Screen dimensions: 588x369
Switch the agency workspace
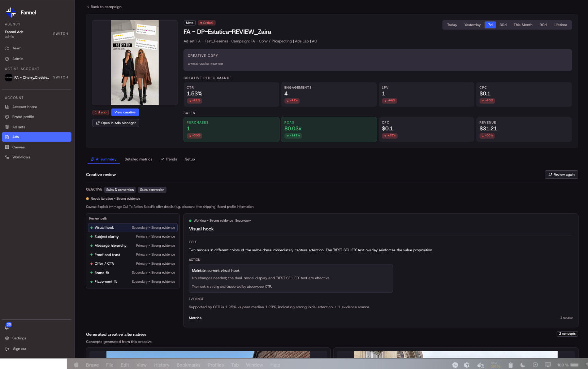click(x=60, y=34)
